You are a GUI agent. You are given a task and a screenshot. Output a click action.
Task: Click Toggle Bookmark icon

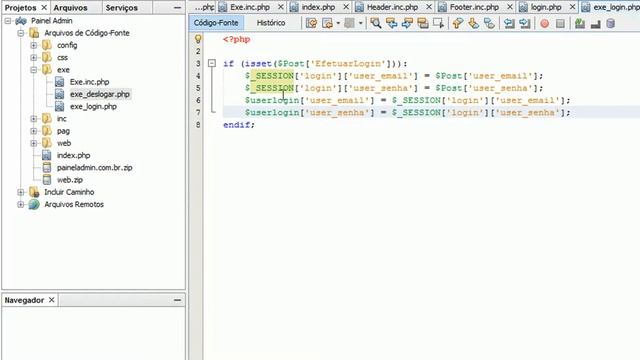[489, 23]
